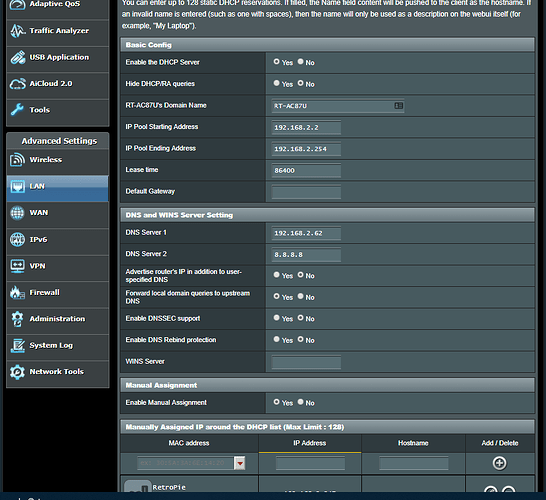Open AiCloud 2.0 cloud icon
The image size is (546, 500).
(17, 84)
